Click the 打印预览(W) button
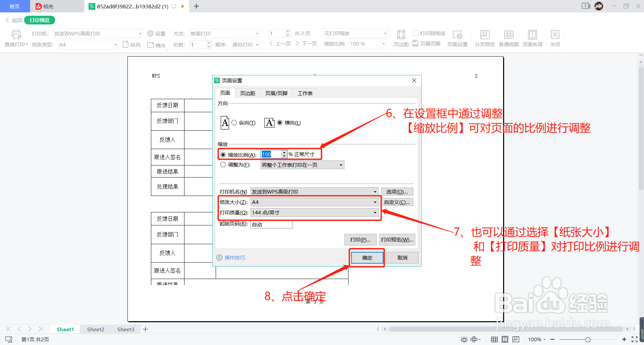 click(x=397, y=239)
